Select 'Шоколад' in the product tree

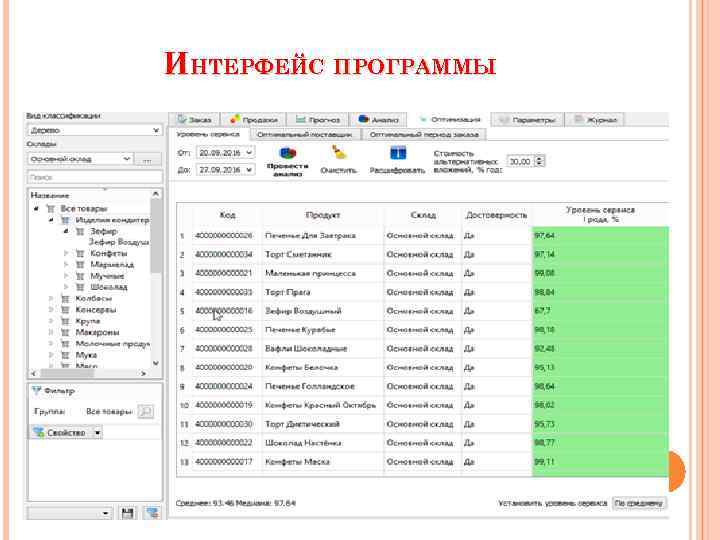pos(109,287)
